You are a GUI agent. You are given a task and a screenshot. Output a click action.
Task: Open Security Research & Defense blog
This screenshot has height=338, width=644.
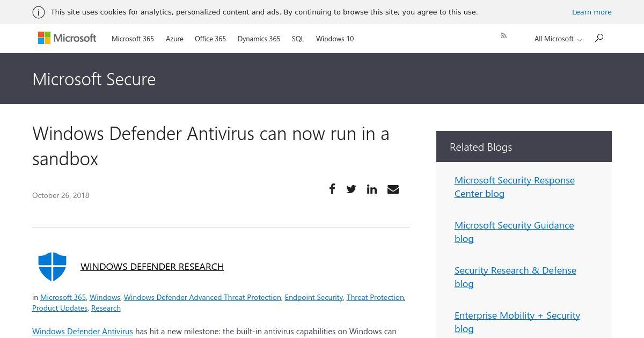pyautogui.click(x=515, y=277)
